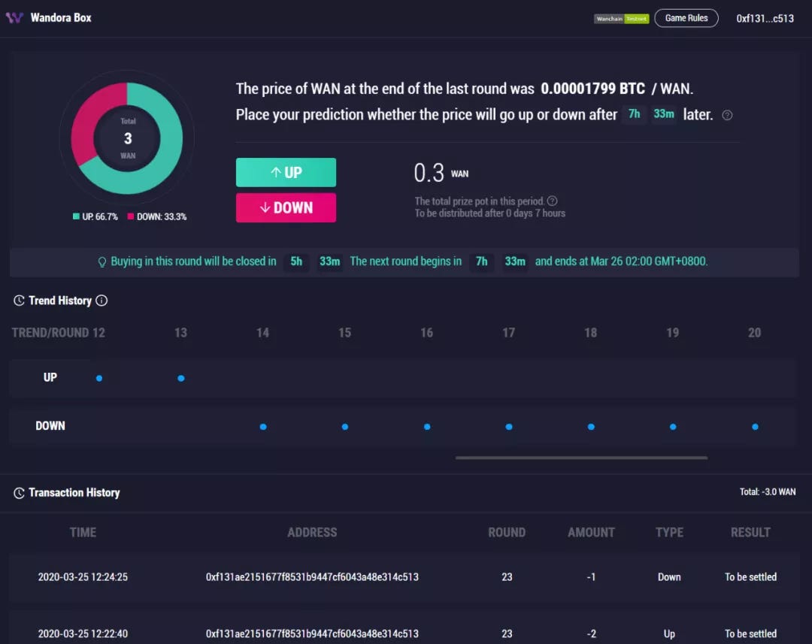Click round 19 DOWN trend dot
812x644 pixels.
[x=673, y=427]
